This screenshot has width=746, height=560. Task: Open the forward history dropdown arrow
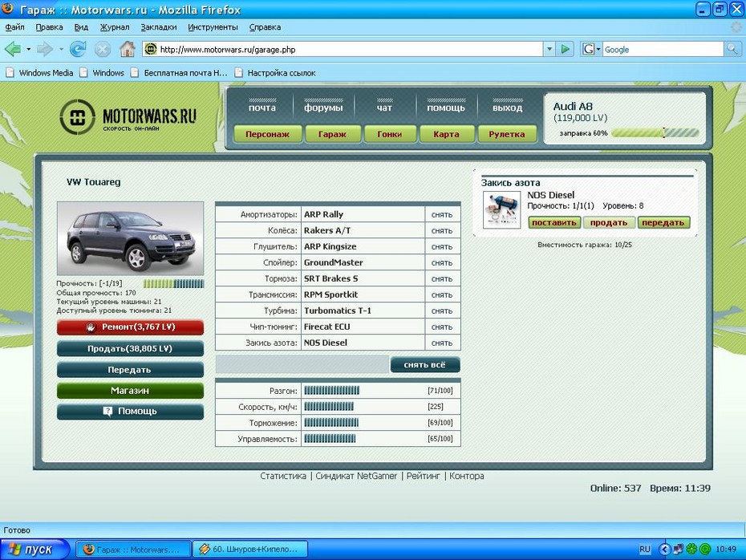pos(61,49)
